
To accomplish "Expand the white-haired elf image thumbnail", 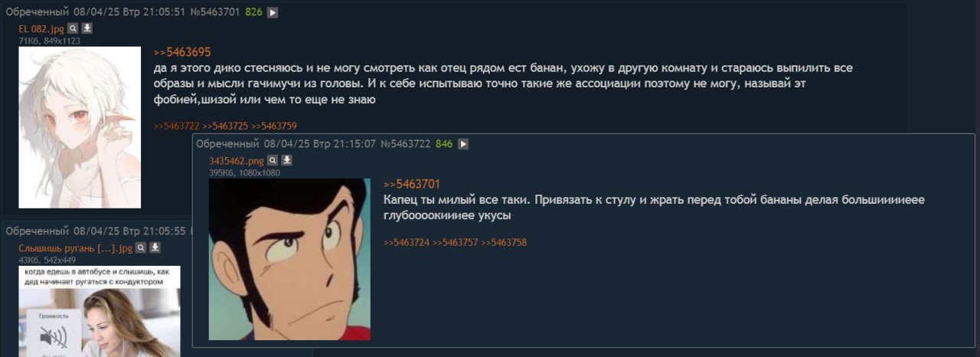I will pyautogui.click(x=80, y=127).
